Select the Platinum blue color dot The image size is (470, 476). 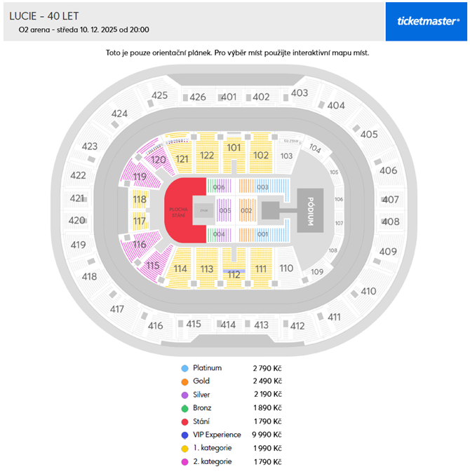coord(184,368)
